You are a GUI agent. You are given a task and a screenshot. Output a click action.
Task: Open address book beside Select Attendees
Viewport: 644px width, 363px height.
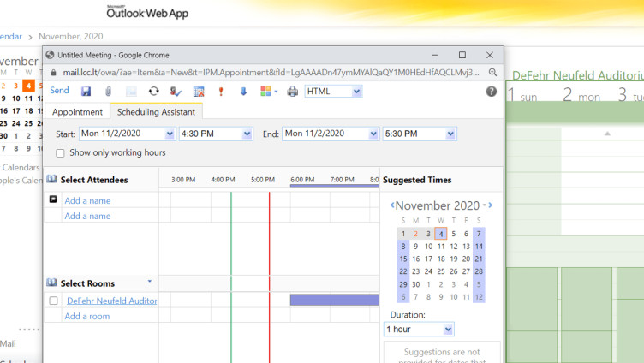click(51, 180)
